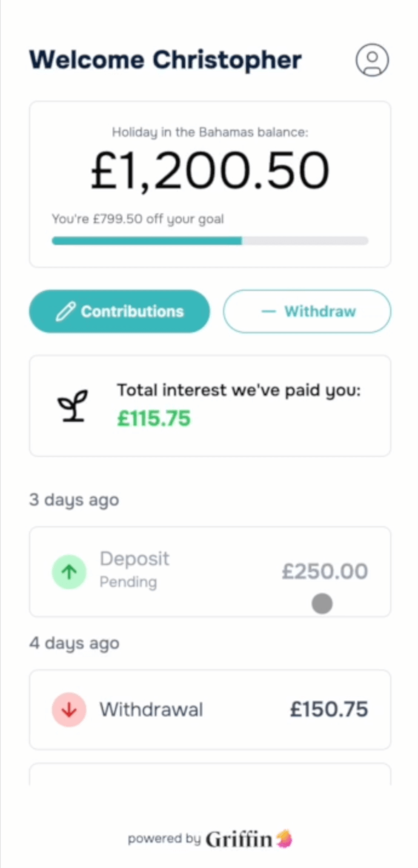Tap the Withdraw button
418x868 pixels.
(x=307, y=312)
